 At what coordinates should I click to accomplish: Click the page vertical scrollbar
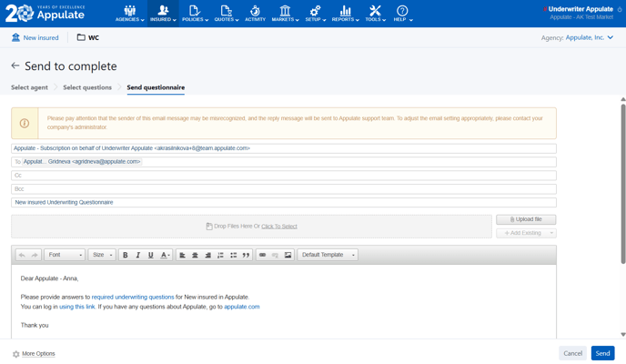pos(622,184)
